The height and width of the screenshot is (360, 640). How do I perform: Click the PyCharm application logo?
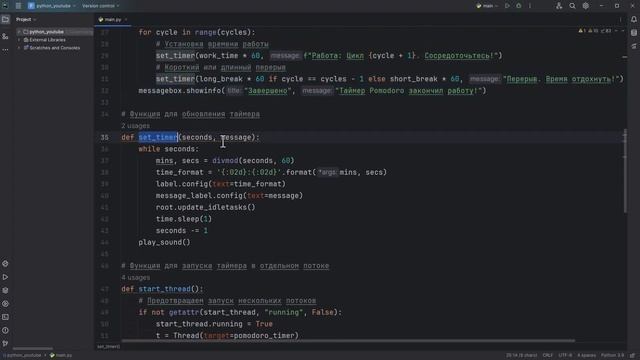pyautogui.click(x=5, y=6)
